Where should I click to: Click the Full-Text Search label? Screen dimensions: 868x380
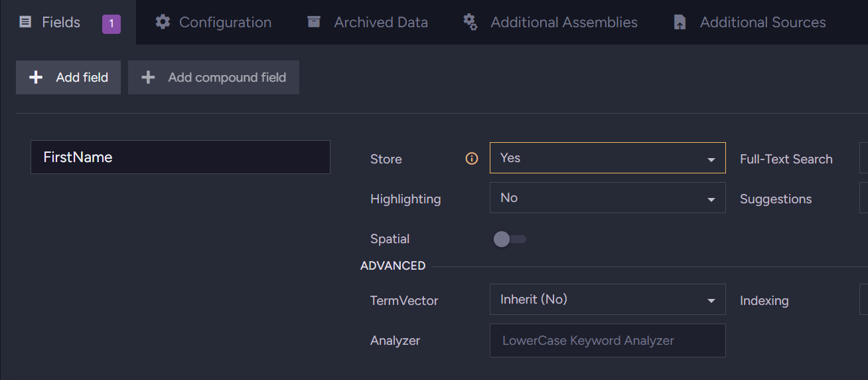[x=786, y=159]
